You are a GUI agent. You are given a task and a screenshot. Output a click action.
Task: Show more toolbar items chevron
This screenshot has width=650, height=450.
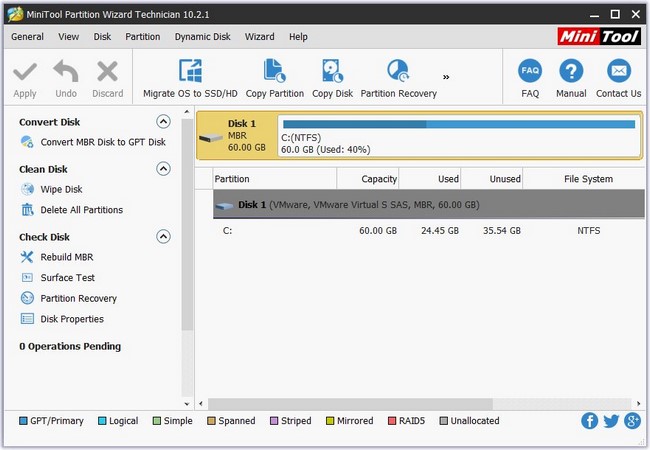coord(446,77)
